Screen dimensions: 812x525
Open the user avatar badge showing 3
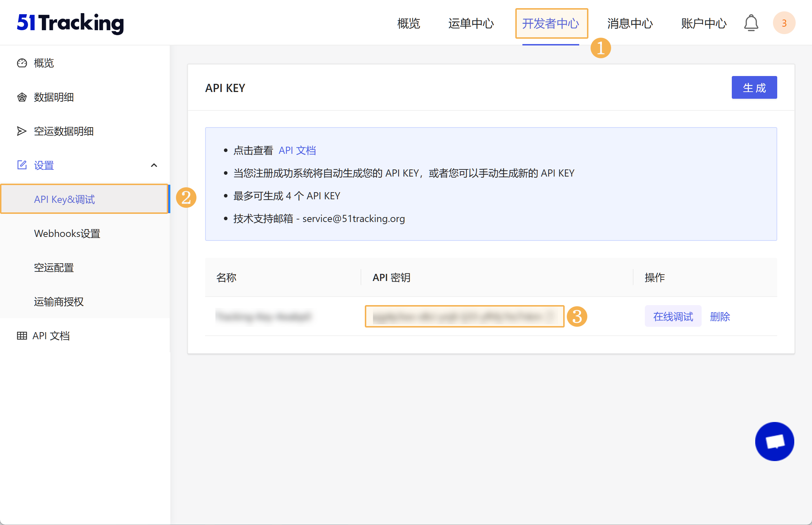point(784,23)
